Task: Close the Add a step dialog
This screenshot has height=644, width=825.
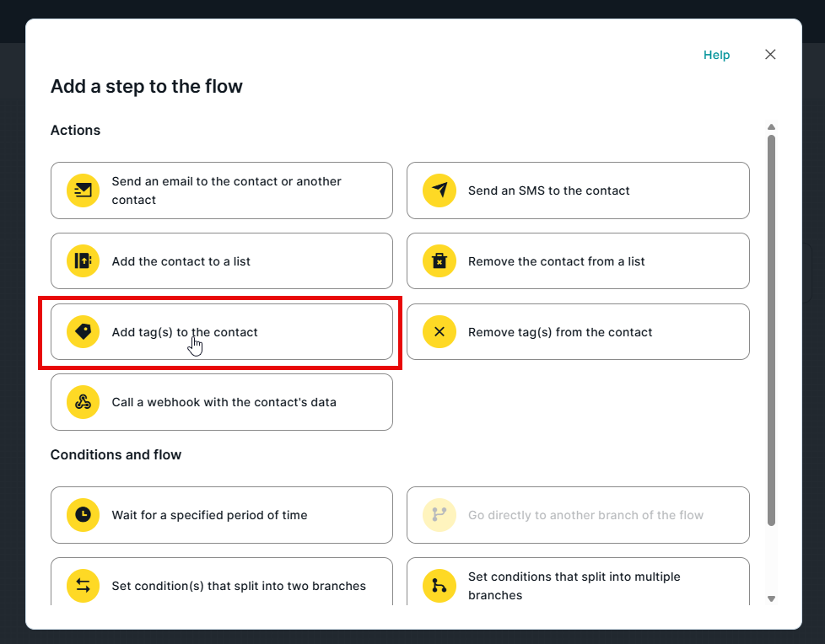Action: point(770,55)
